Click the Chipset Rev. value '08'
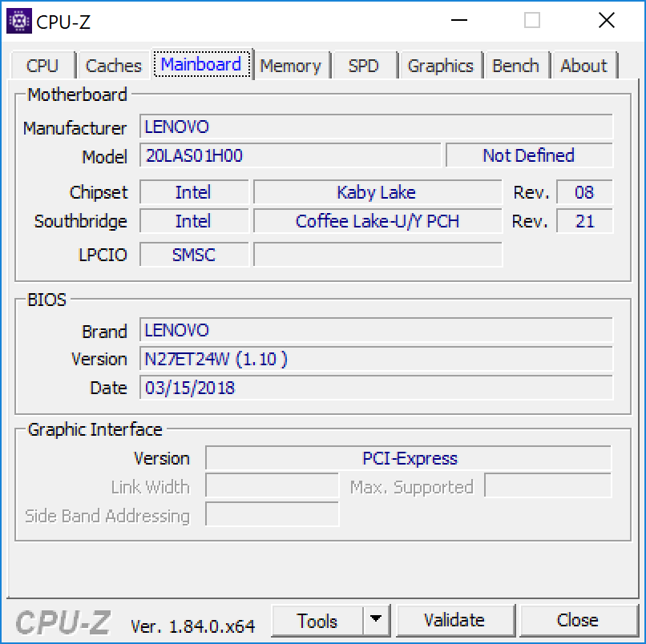 (x=584, y=192)
